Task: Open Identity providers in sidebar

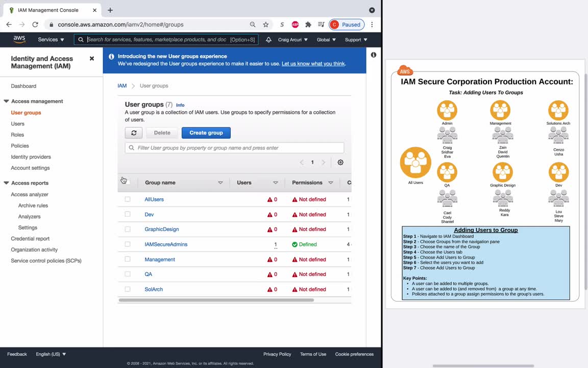Action: pos(31,156)
